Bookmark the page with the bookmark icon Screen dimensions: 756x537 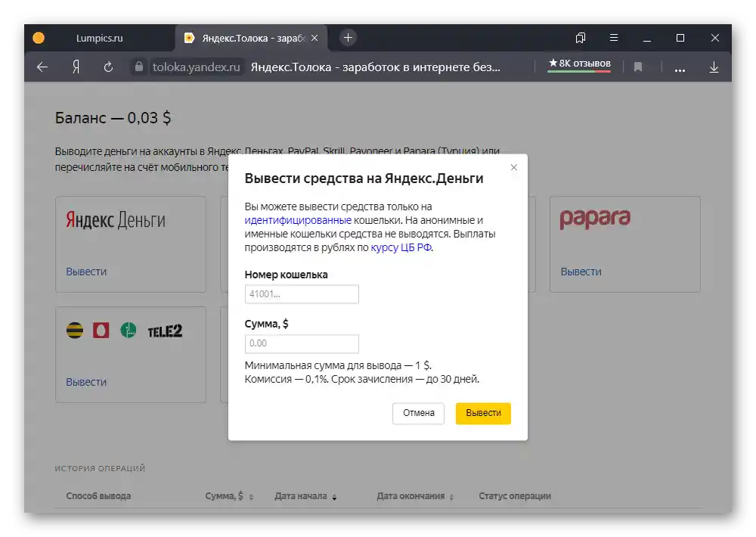638,67
